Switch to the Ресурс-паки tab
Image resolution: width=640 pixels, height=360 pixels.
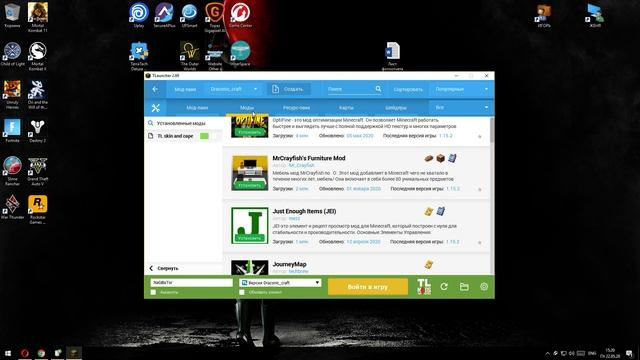296,108
